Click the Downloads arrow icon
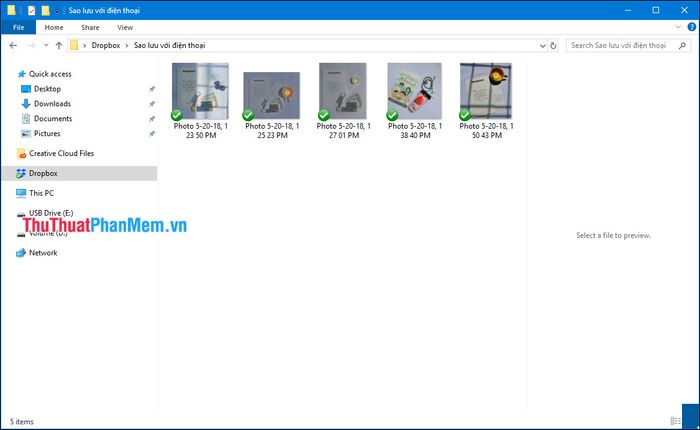Viewport: 700px width, 430px height. coord(26,104)
